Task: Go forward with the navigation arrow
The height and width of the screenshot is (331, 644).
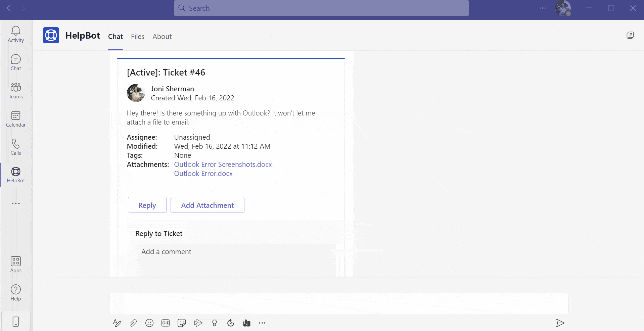Action: [23, 8]
